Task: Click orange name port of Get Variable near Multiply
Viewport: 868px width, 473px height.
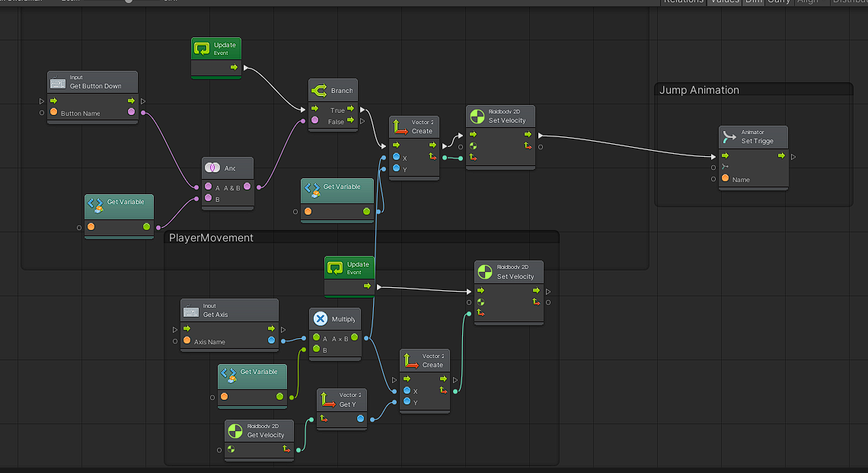Action: coord(224,397)
